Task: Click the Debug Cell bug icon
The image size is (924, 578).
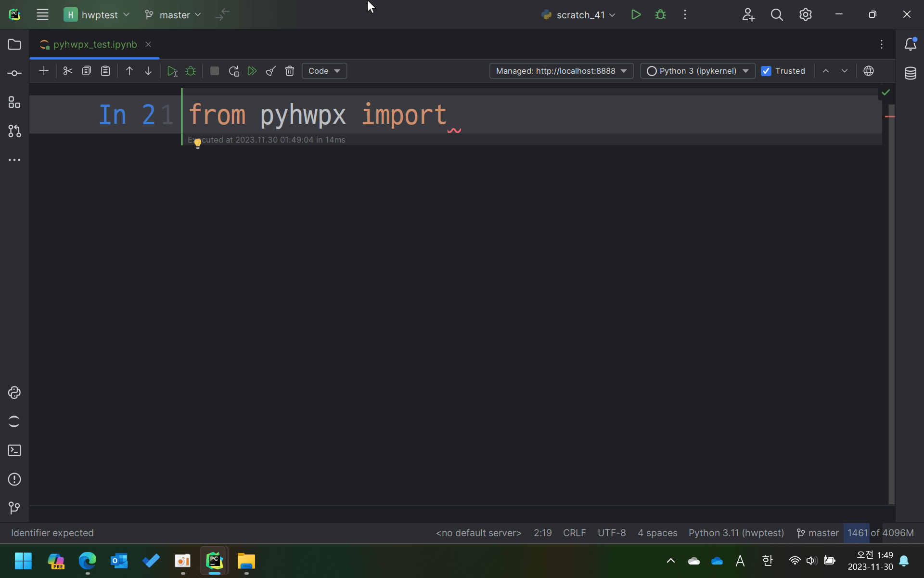Action: (x=191, y=71)
